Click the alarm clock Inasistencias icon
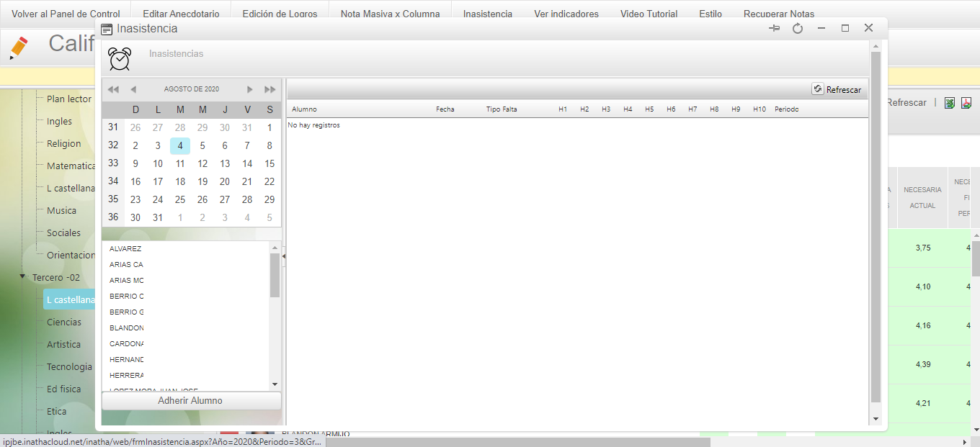This screenshot has width=980, height=447. click(119, 58)
